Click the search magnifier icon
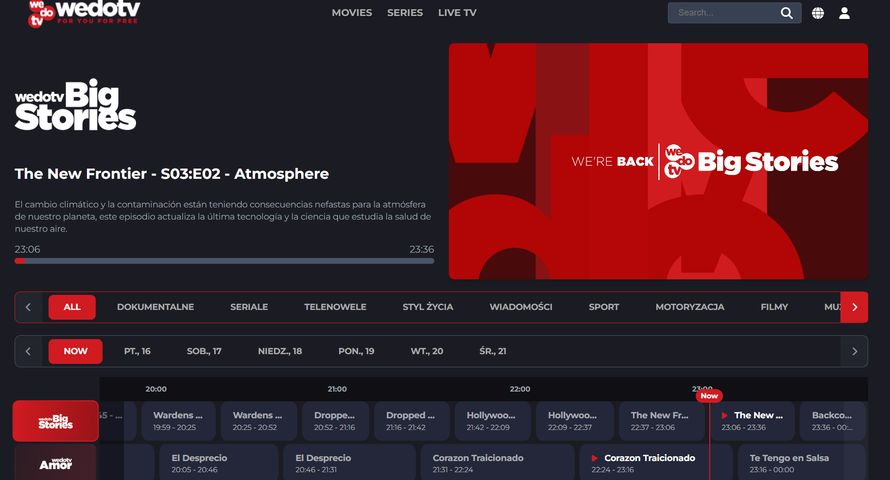 pyautogui.click(x=786, y=13)
